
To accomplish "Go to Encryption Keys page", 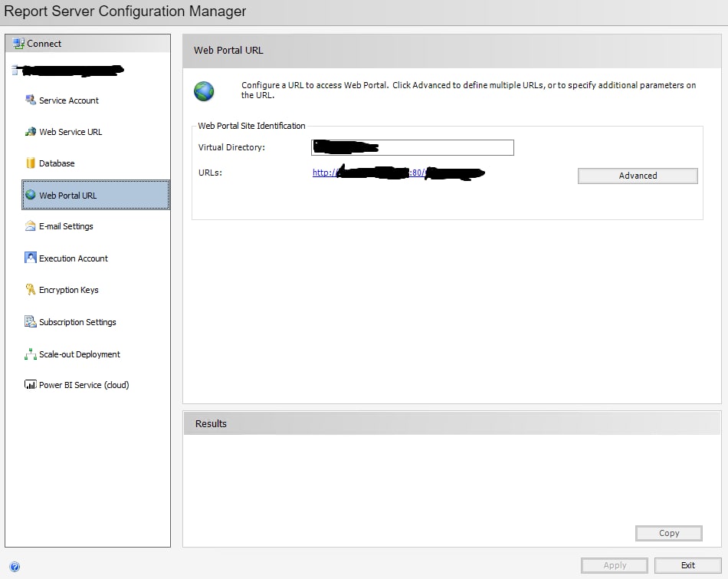I will point(69,290).
